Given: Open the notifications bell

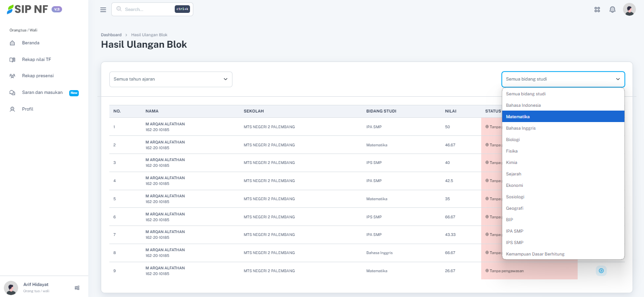Looking at the screenshot, I should pyautogui.click(x=612, y=10).
